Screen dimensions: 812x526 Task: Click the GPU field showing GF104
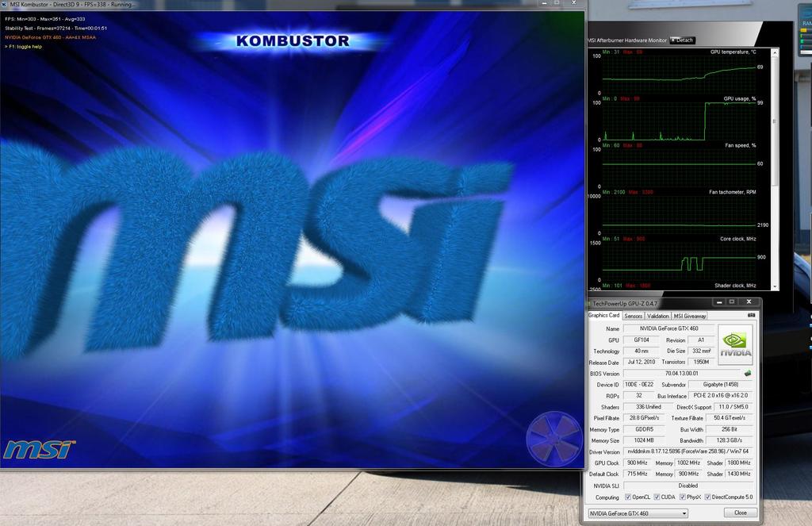(641, 340)
